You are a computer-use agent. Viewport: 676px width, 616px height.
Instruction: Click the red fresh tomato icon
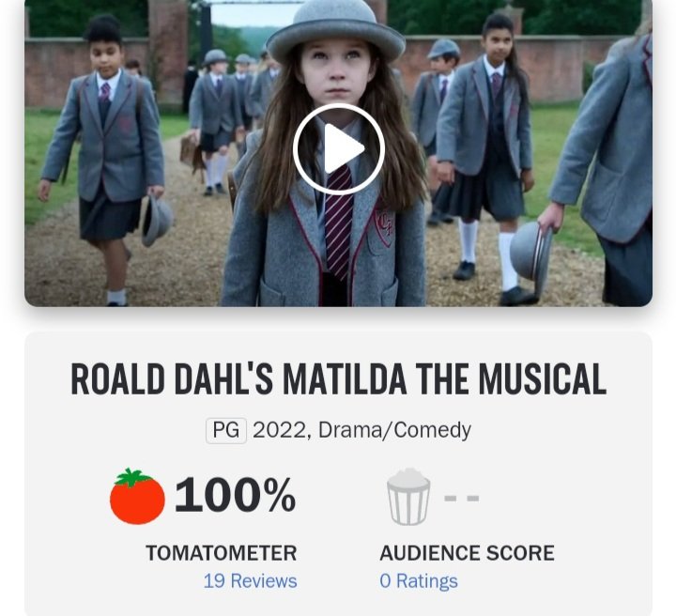pyautogui.click(x=137, y=496)
